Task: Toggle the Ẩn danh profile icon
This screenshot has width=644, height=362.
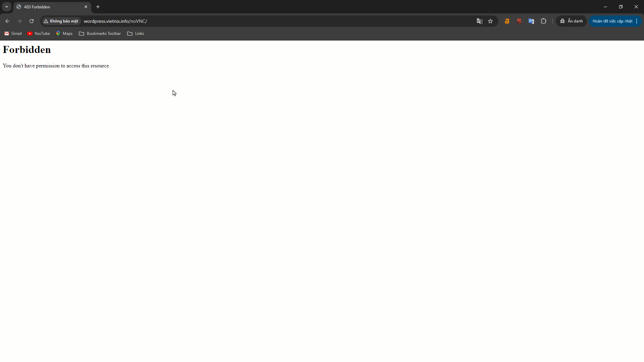Action: coord(572,21)
